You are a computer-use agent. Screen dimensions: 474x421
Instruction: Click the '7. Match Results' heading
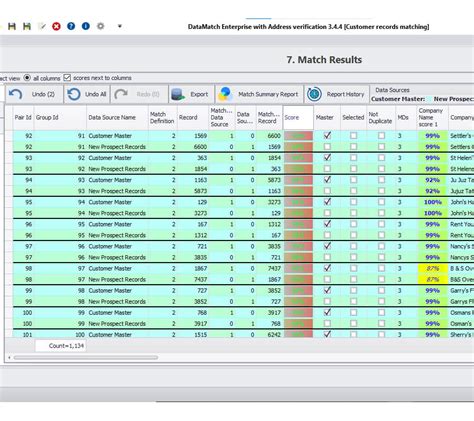324,60
